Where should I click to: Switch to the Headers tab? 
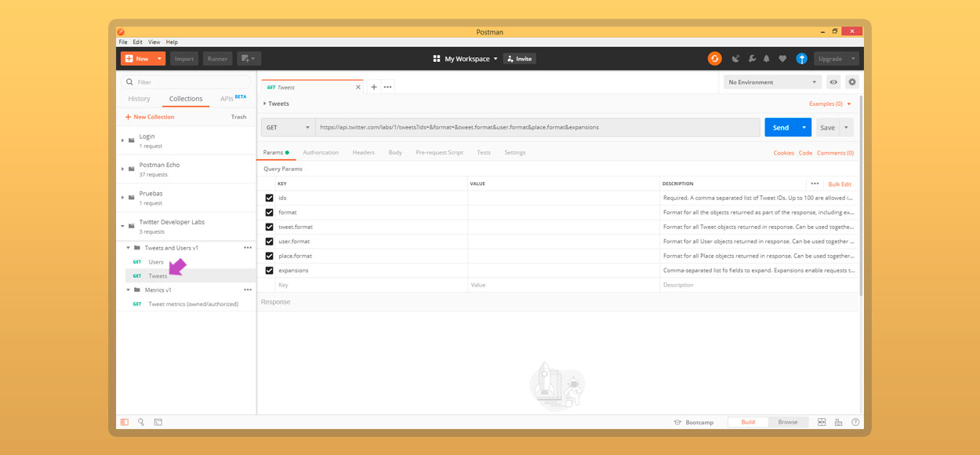[x=364, y=152]
